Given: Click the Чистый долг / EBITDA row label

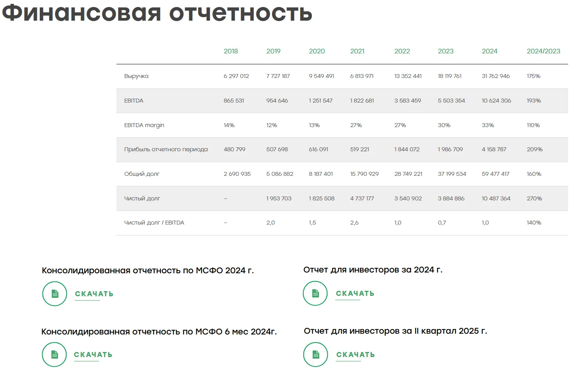Looking at the screenshot, I should 154,223.
